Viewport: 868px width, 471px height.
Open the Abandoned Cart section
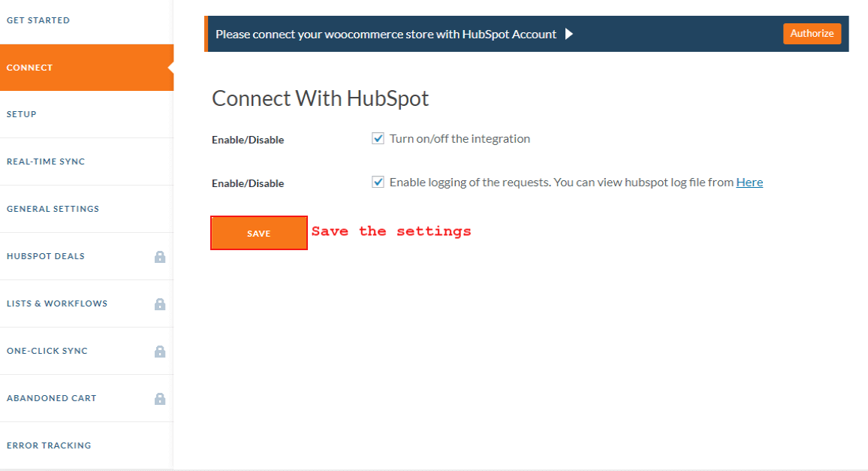coord(87,398)
